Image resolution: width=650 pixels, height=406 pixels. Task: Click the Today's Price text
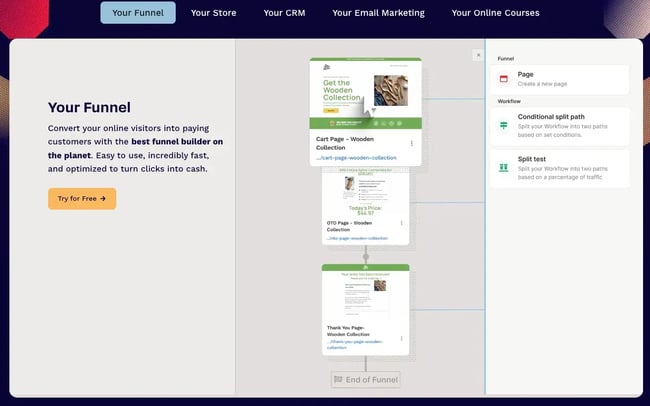[x=365, y=210]
